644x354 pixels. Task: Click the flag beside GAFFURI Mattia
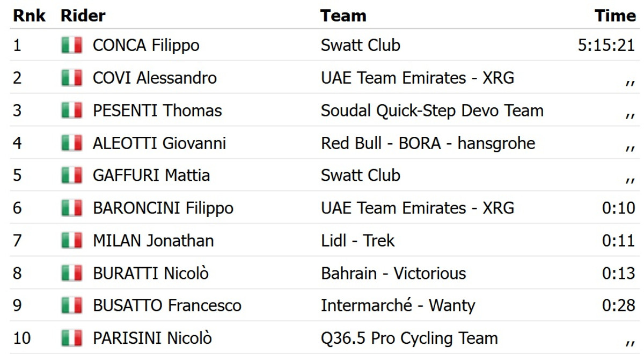72,176
